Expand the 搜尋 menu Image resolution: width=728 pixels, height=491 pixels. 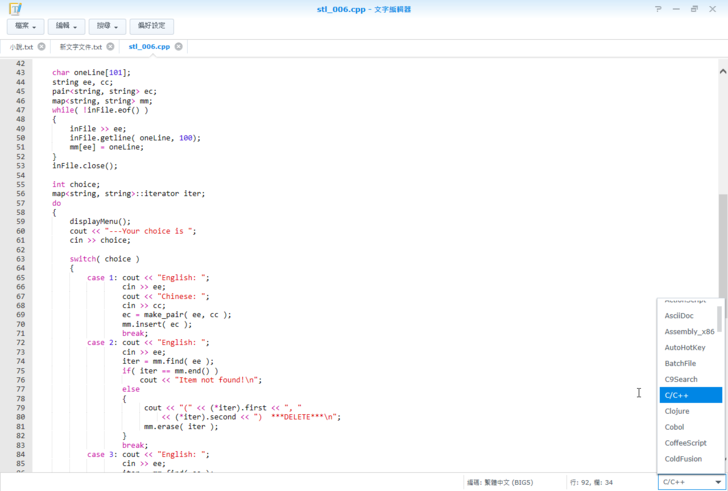tap(106, 26)
